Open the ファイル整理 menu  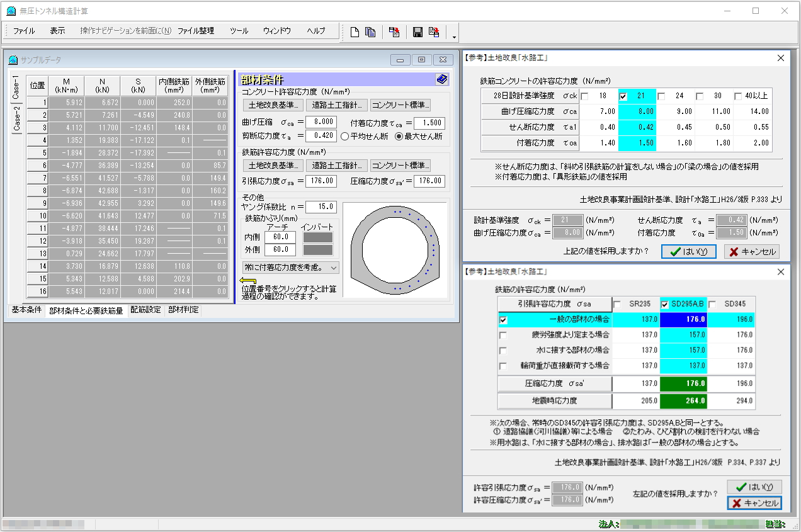click(195, 31)
